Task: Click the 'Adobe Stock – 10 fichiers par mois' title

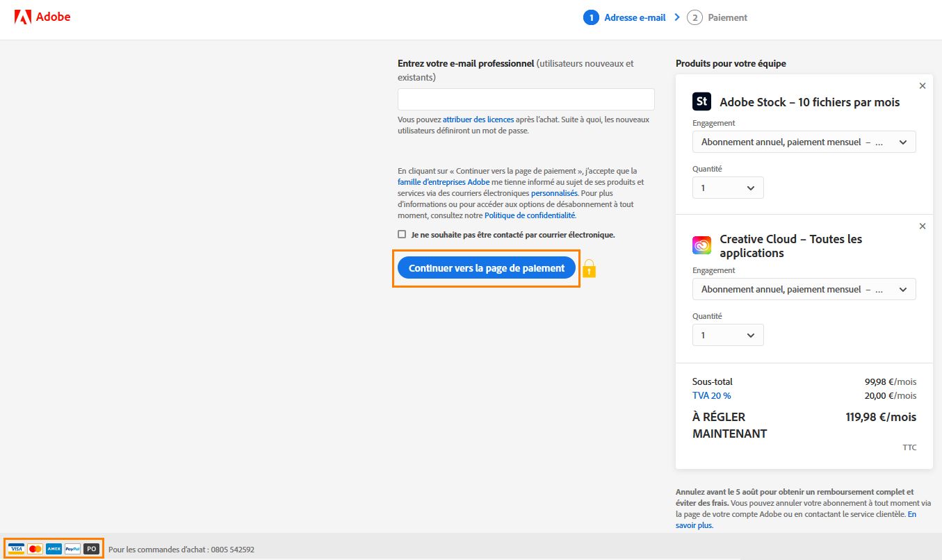Action: click(810, 102)
